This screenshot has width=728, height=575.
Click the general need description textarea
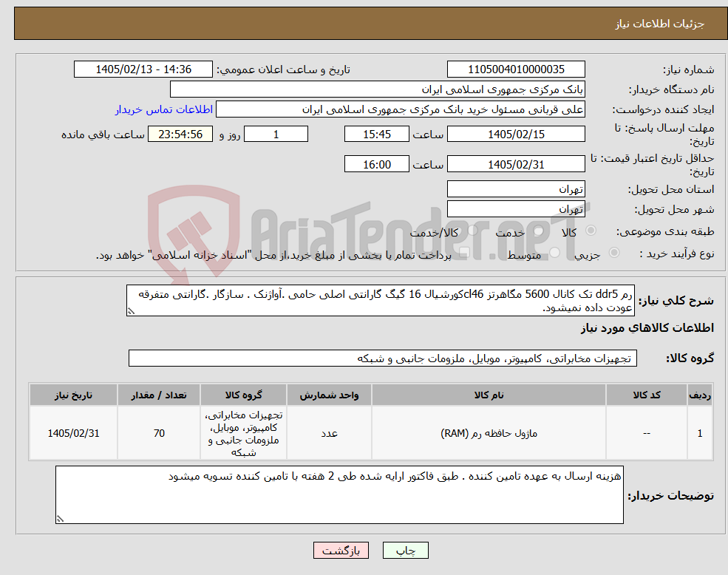click(380, 301)
